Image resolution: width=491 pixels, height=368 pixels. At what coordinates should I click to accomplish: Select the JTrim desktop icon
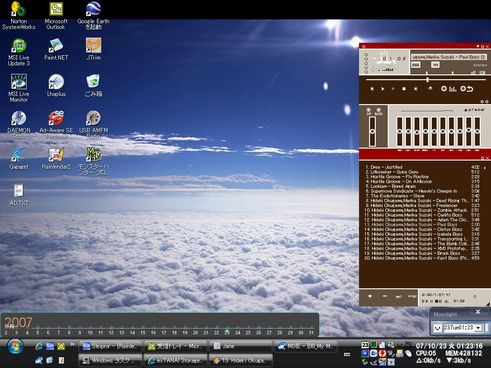[x=93, y=49]
